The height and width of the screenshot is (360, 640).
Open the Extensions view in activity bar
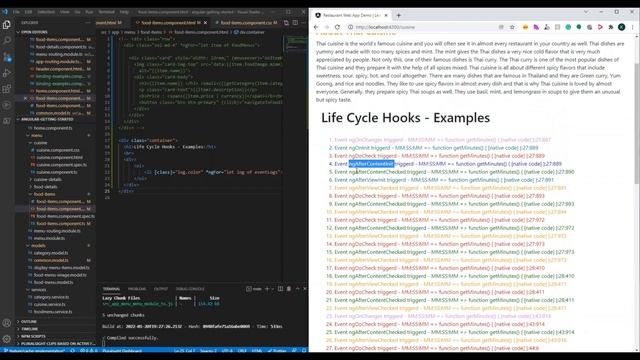(7, 89)
